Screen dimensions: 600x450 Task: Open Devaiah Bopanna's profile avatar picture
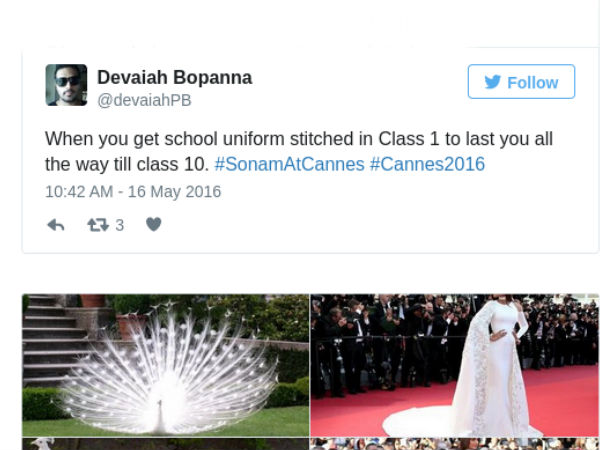point(66,85)
